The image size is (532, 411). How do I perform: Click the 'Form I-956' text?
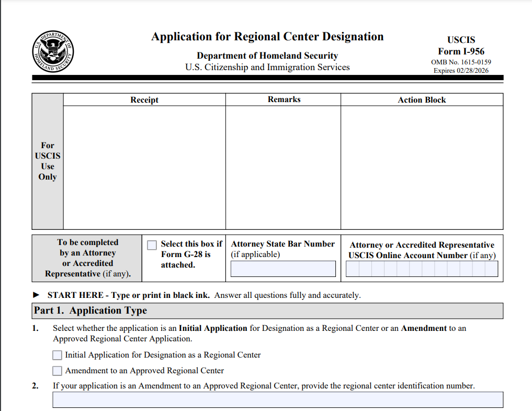pos(461,51)
